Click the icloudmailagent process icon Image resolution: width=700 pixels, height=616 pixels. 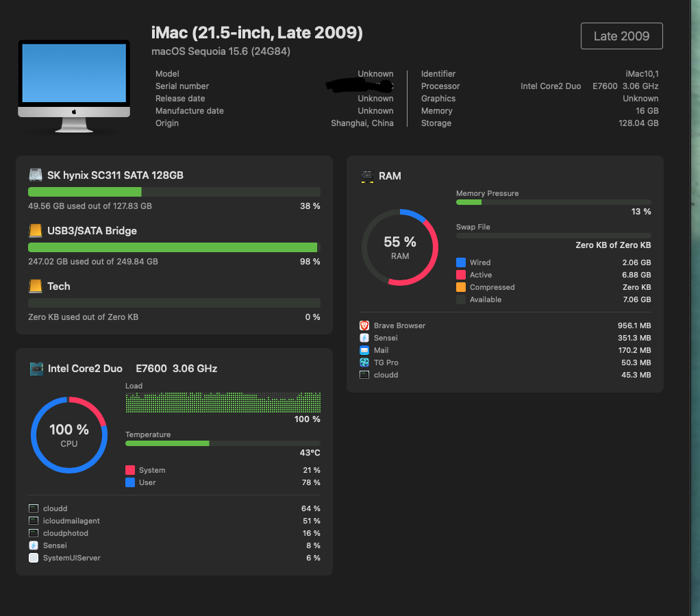pos(34,521)
